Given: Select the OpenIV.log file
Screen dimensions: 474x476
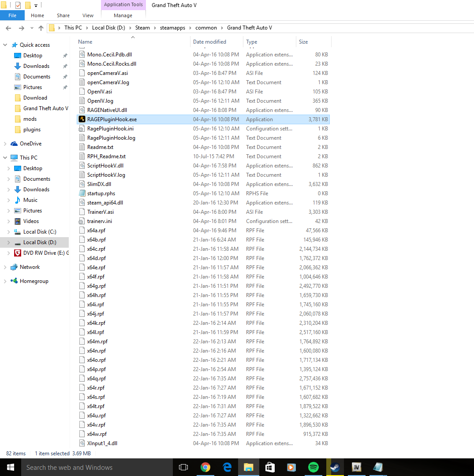Looking at the screenshot, I should 203,101.
